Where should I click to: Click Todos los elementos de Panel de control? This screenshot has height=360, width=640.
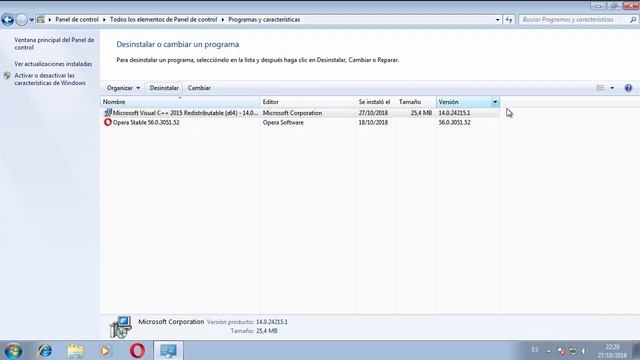(163, 20)
